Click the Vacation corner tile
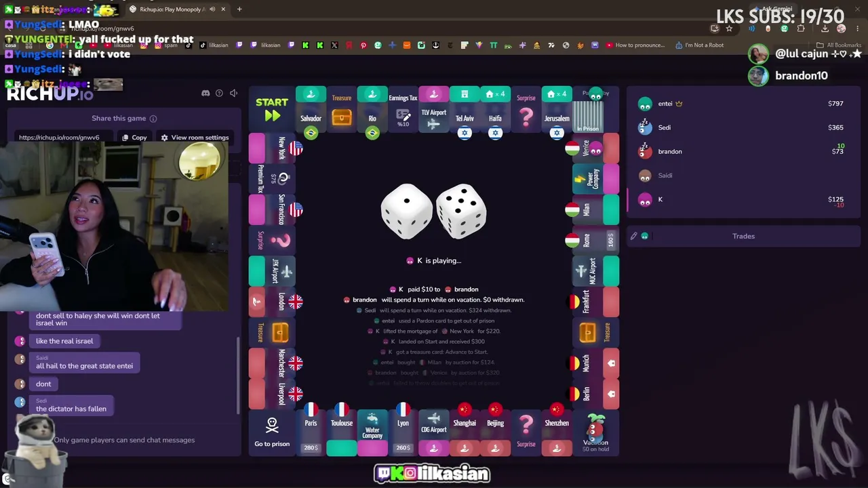Viewport: 868px width, 488px height. coord(595,432)
